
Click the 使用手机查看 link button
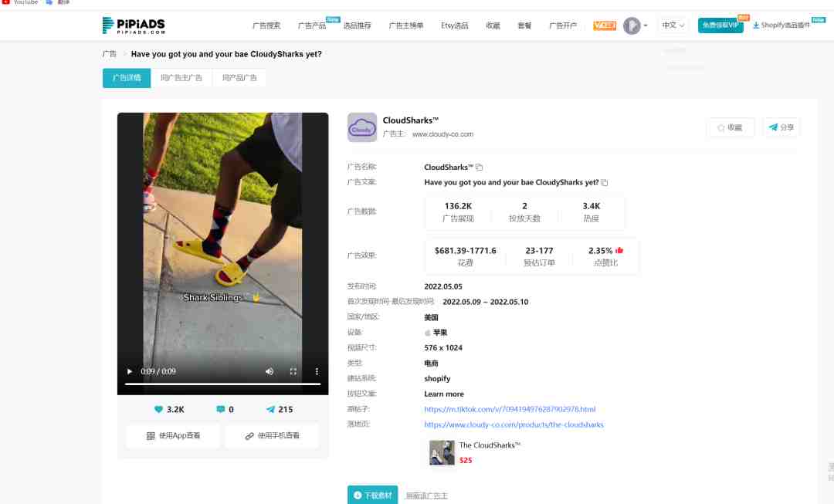[273, 436]
